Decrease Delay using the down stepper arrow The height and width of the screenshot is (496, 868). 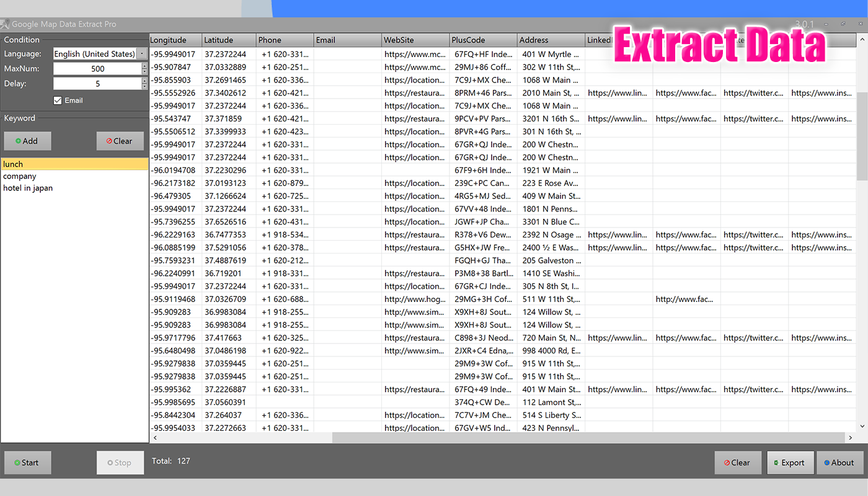point(144,86)
